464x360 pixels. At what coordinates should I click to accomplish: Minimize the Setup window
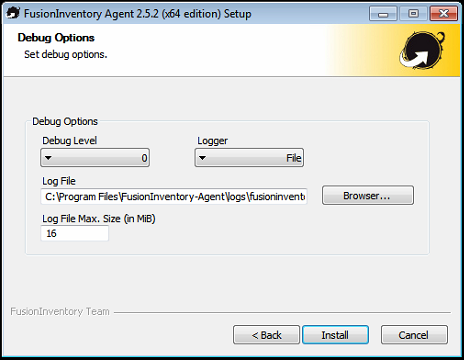point(383,14)
